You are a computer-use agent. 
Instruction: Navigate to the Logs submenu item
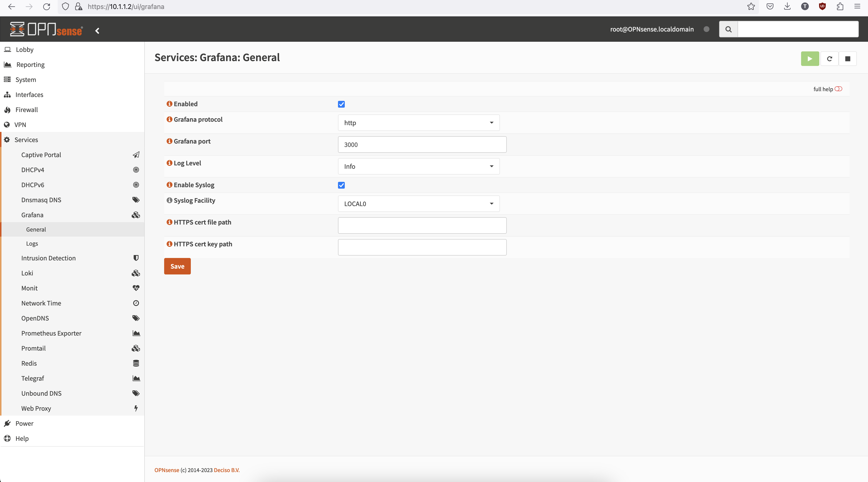tap(32, 243)
